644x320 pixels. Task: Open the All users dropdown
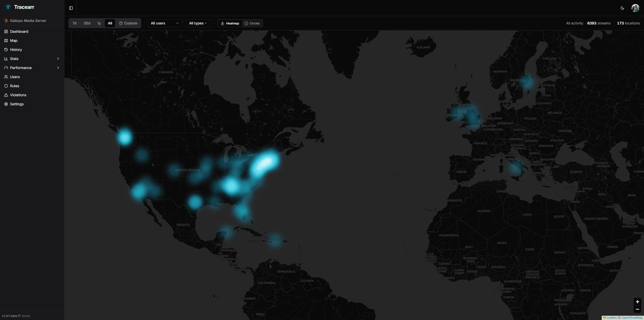point(164,23)
